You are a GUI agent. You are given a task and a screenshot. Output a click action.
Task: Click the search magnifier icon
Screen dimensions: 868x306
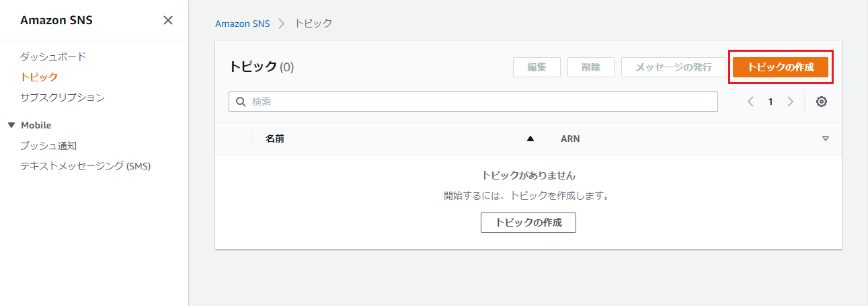(x=241, y=102)
